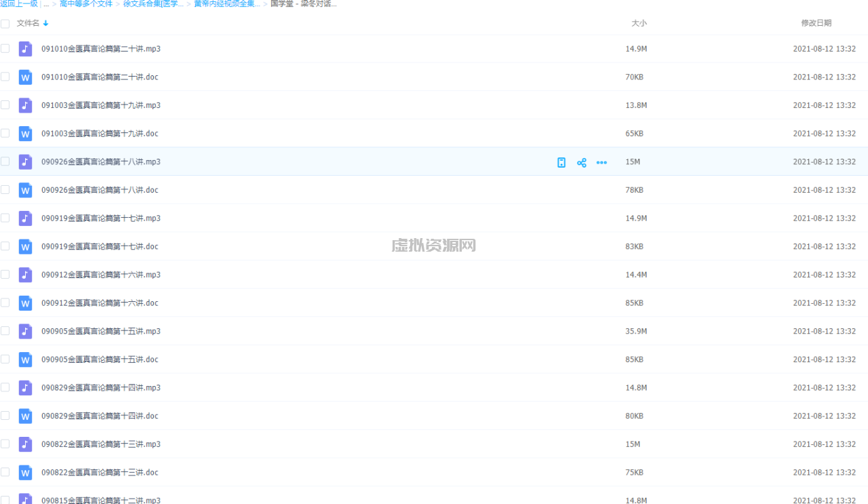Image resolution: width=868 pixels, height=504 pixels.
Task: Click the Word icon of 第十八讲.doc
Action: [25, 190]
